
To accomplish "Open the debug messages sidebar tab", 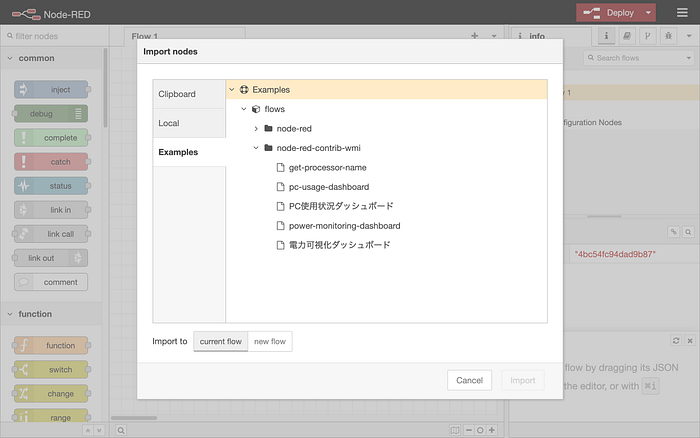I will click(x=668, y=36).
